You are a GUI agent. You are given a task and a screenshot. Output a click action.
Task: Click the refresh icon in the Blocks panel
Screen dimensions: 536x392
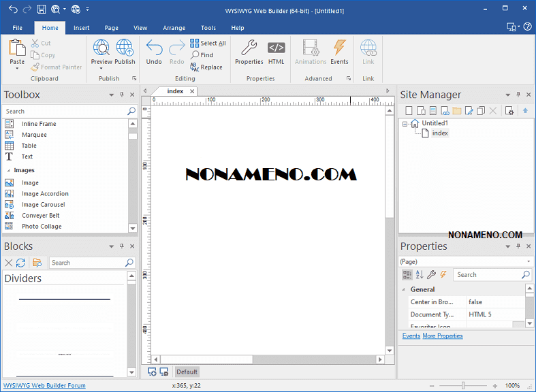coord(21,263)
